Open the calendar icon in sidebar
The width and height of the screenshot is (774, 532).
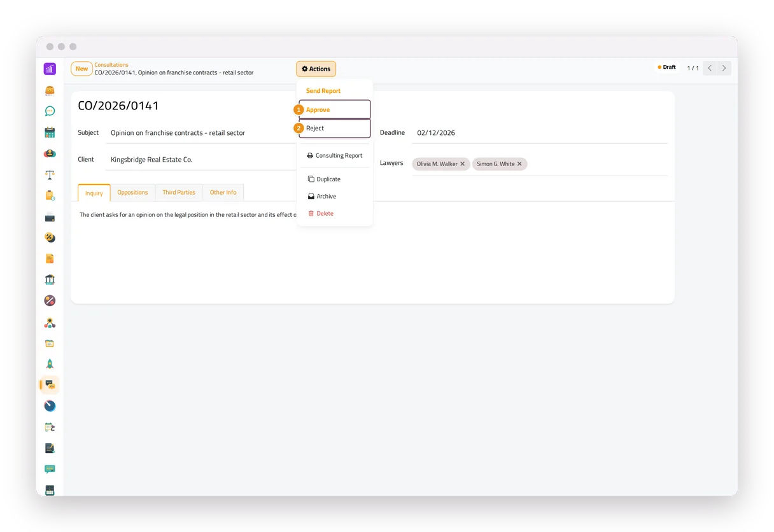coord(50,132)
